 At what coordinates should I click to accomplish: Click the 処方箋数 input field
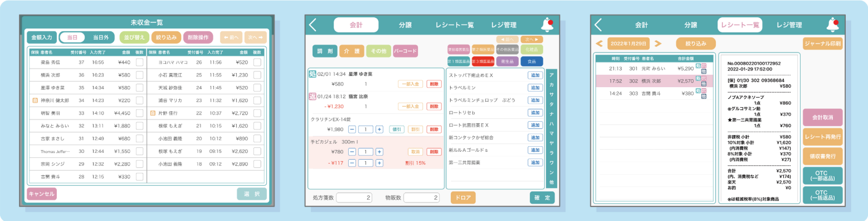point(354,198)
